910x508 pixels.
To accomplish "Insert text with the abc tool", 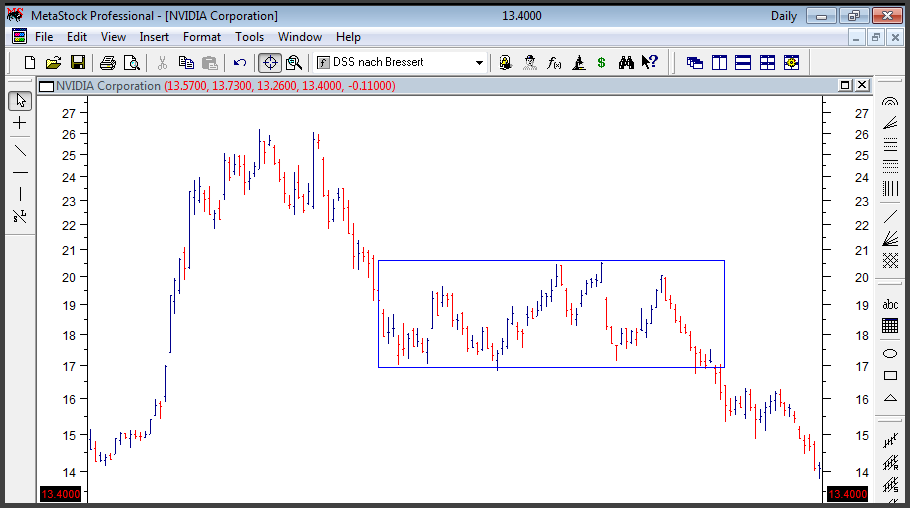I will click(x=890, y=304).
